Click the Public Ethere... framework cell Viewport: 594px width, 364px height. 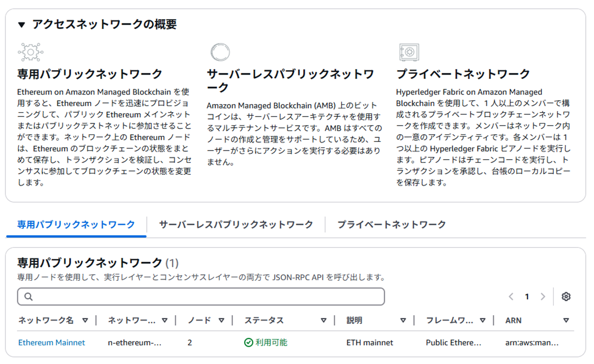point(453,343)
